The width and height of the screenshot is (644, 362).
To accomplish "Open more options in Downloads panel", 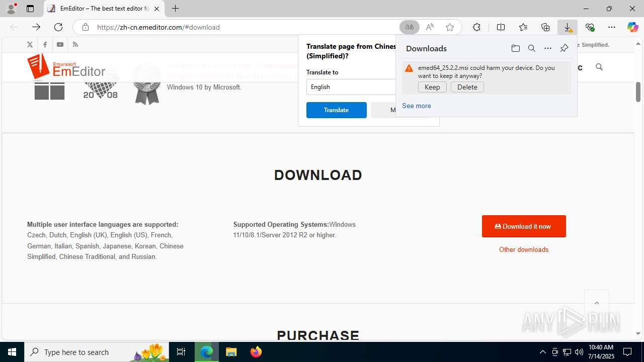I will [547, 48].
